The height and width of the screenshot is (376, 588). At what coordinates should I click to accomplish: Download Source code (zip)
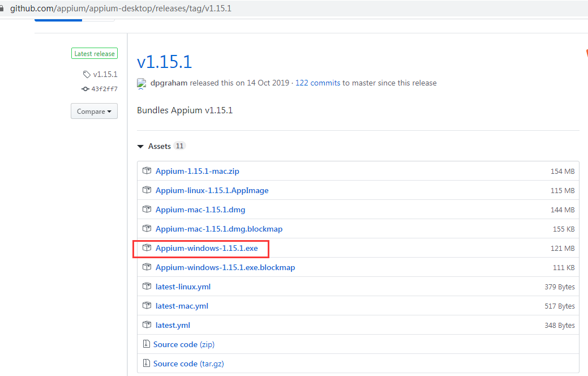point(184,344)
